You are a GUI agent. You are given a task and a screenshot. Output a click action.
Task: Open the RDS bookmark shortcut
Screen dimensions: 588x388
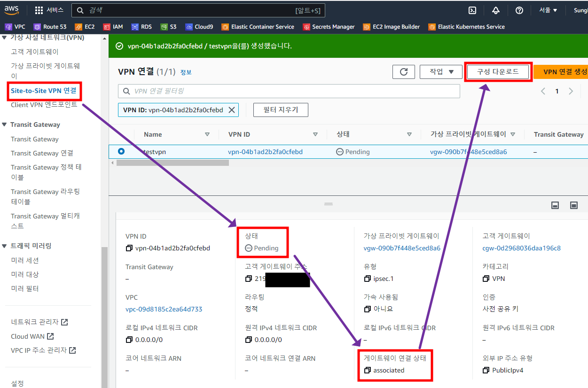tap(141, 27)
